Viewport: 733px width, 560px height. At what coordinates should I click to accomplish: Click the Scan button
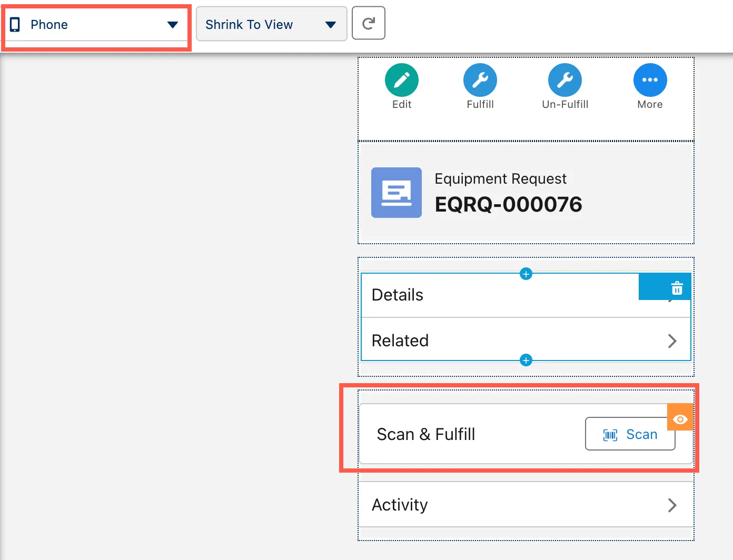coord(630,434)
